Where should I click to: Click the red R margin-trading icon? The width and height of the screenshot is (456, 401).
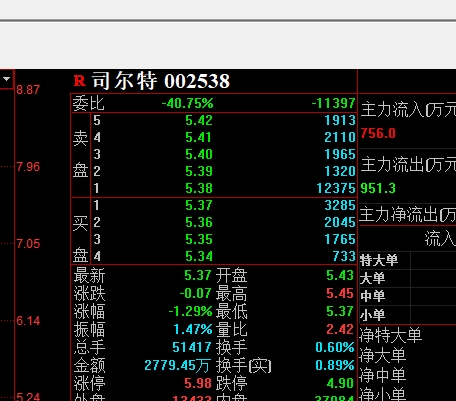(80, 81)
